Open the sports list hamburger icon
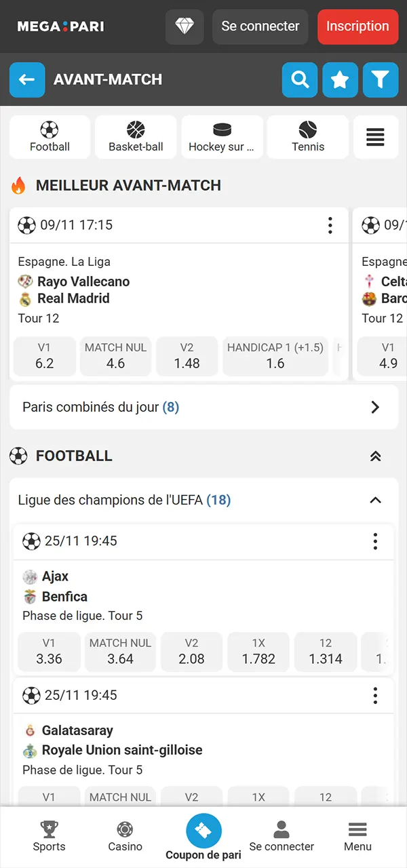The height and width of the screenshot is (868, 407). 376,136
